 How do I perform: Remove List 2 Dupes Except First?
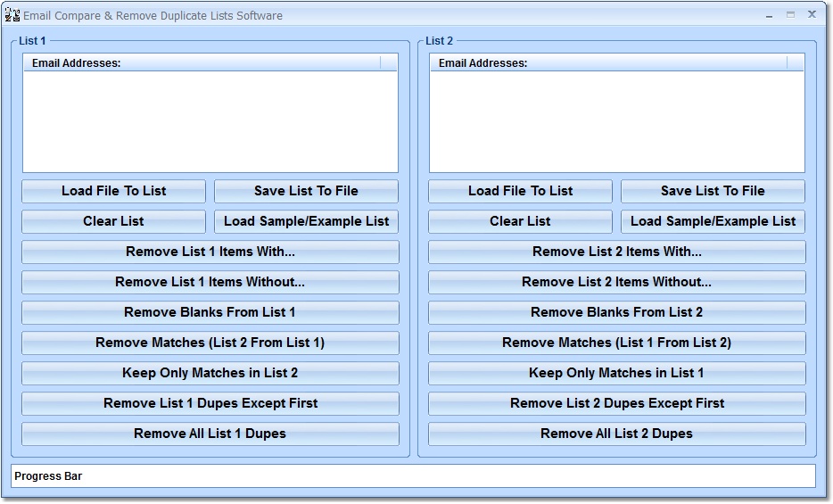pyautogui.click(x=617, y=403)
